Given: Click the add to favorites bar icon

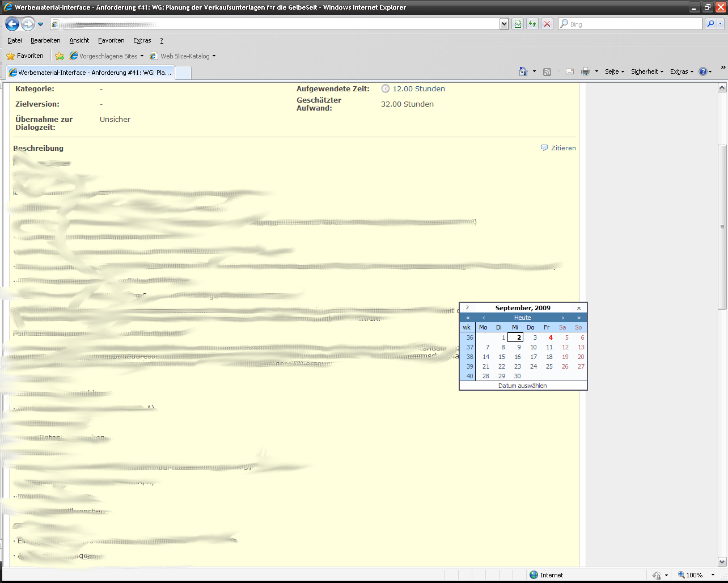Looking at the screenshot, I should [60, 56].
